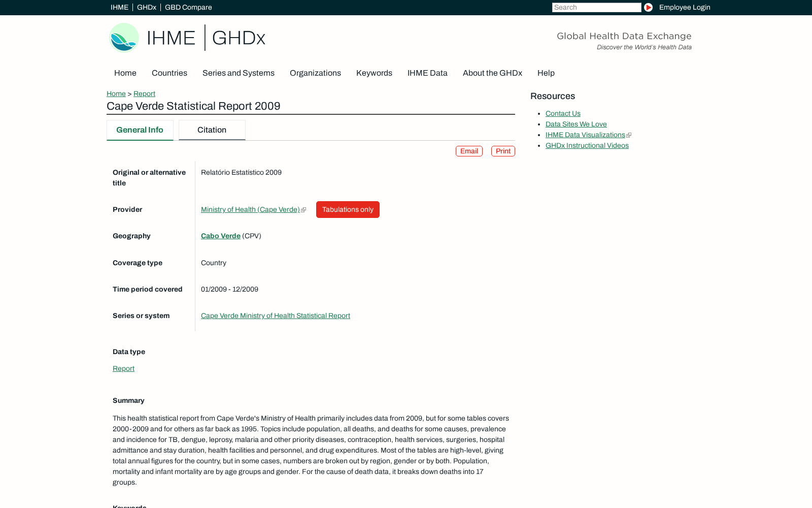Image resolution: width=812 pixels, height=508 pixels.
Task: Open GHDx Instructional Videos link
Action: click(x=587, y=145)
